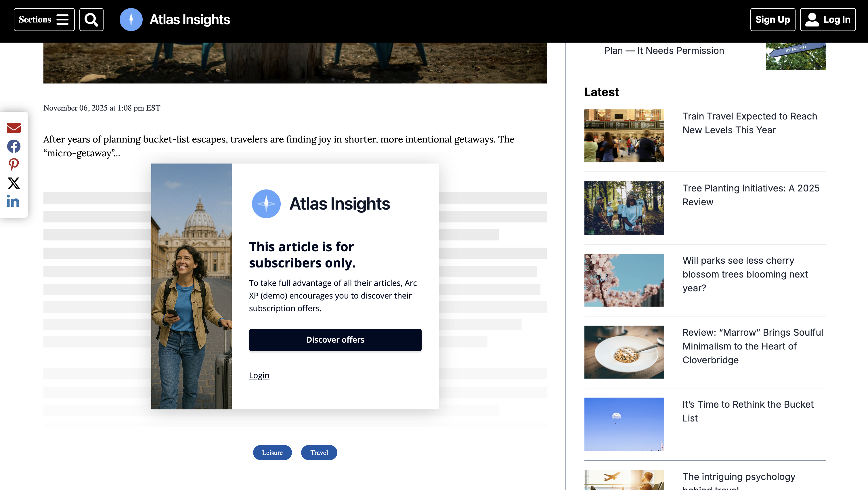Select the Travel tag
Image resolution: width=868 pixels, height=490 pixels.
pyautogui.click(x=319, y=453)
